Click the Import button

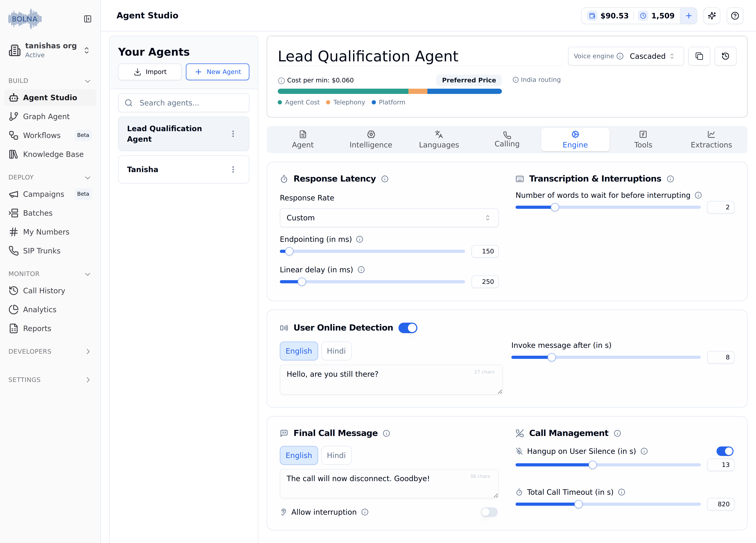click(x=150, y=72)
